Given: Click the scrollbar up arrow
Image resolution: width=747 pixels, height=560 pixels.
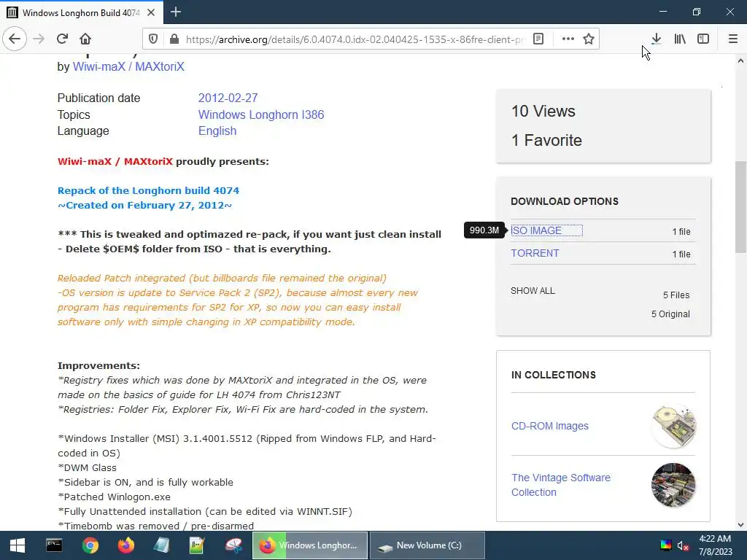Looking at the screenshot, I should pos(740,61).
